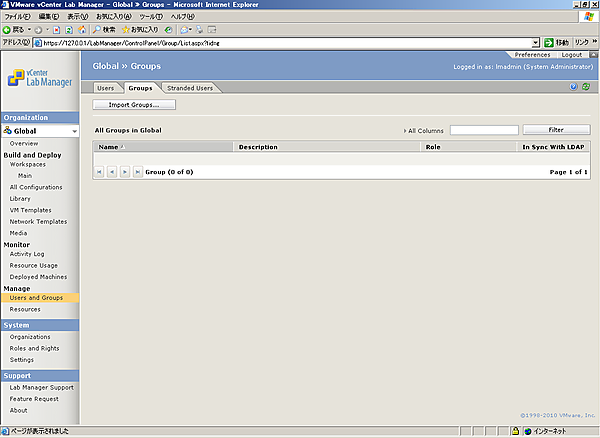Viewport: 600px width, 438px height.
Task: Click the IE Print icon
Action: [199, 30]
